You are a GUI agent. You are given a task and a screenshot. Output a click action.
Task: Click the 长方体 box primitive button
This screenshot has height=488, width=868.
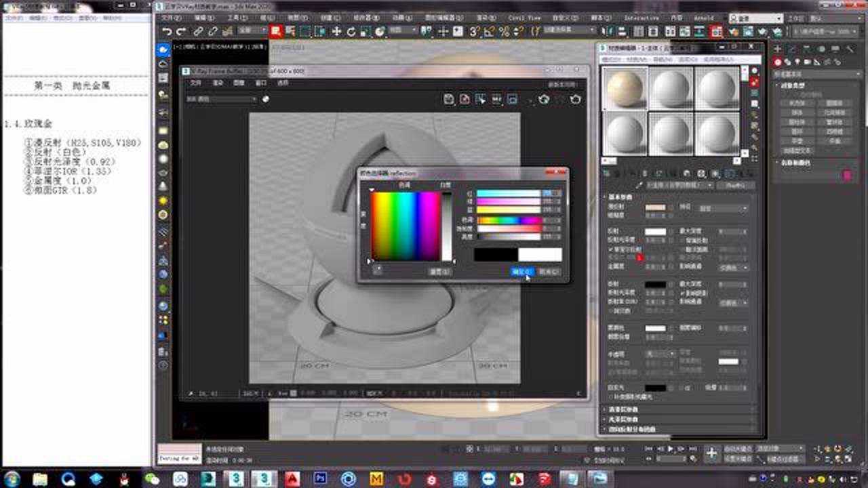click(x=797, y=103)
